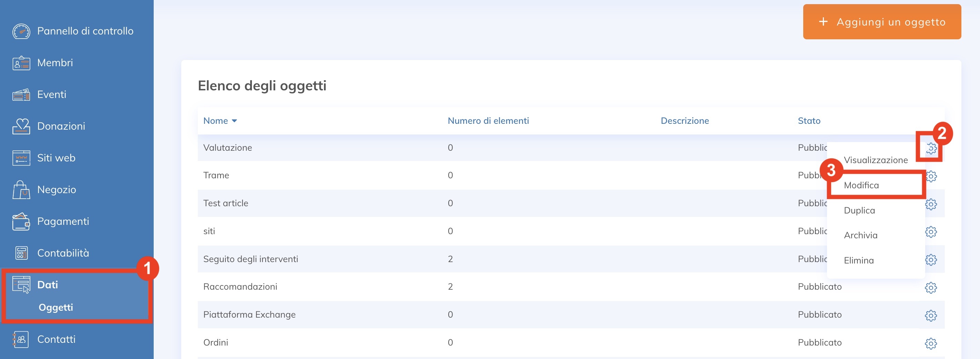Click the Negozio shopping bag icon

[x=21, y=190]
